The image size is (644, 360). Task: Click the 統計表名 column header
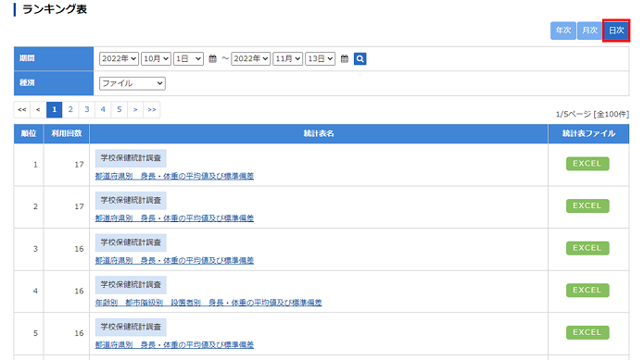click(319, 133)
